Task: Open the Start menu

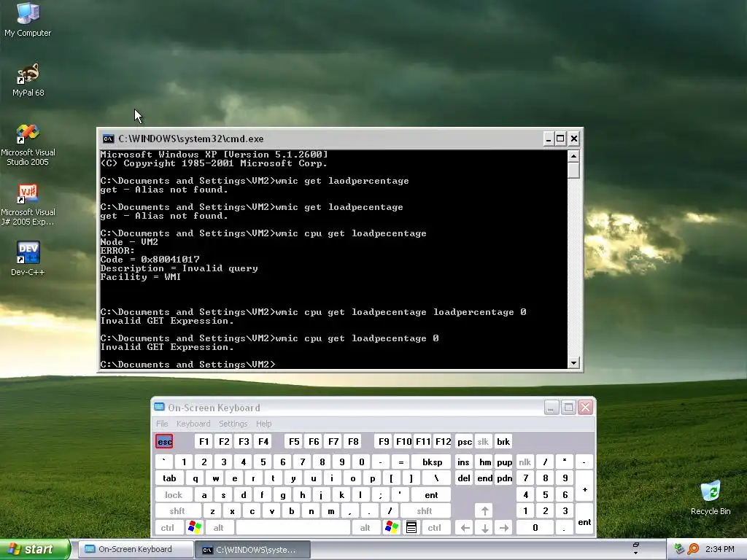Action: pos(34,549)
